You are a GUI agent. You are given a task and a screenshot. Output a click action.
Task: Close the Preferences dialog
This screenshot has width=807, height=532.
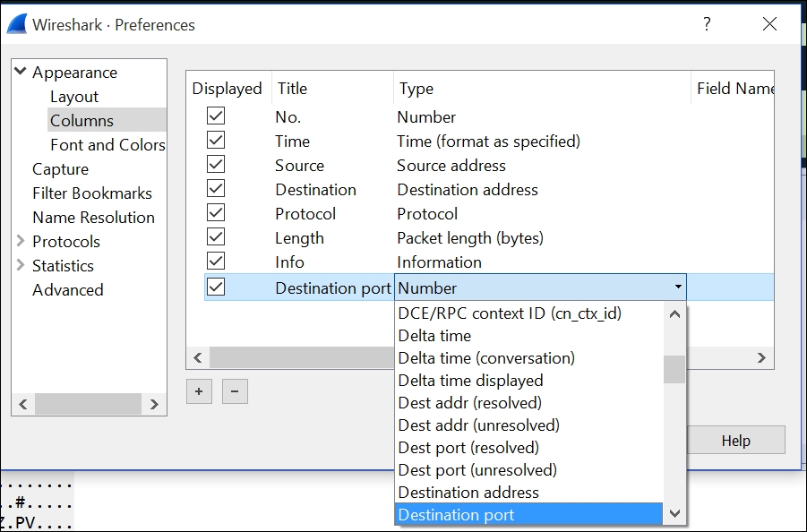tap(770, 23)
